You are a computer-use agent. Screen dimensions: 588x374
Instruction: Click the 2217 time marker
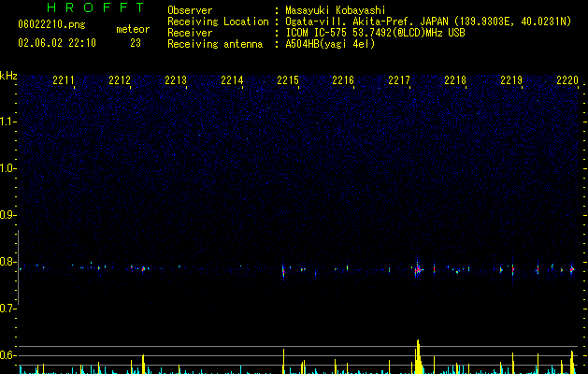pos(399,80)
